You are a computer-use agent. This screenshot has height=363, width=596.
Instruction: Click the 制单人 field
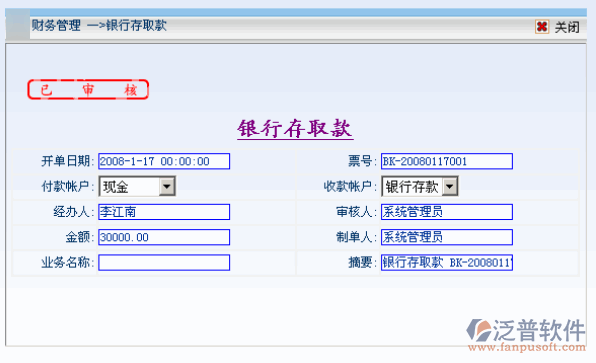447,237
